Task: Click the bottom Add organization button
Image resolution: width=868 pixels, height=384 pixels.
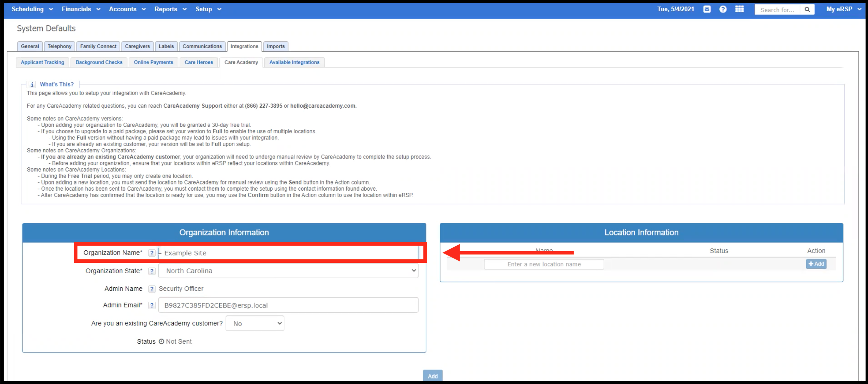Action: click(x=433, y=376)
